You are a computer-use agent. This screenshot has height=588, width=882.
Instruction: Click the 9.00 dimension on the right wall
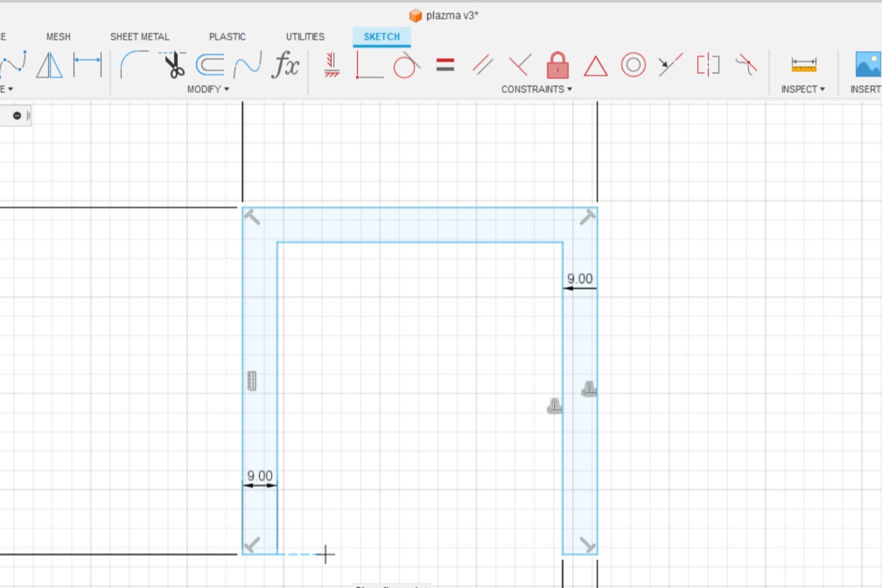[x=578, y=279]
